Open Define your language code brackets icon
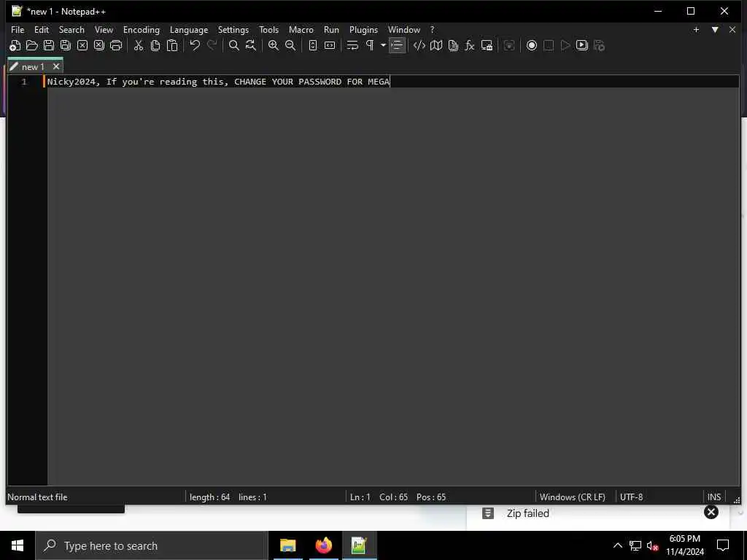The image size is (747, 560). coord(419,46)
